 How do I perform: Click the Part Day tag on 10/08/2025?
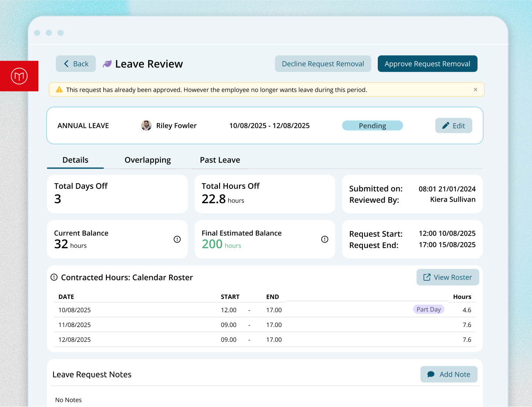pyautogui.click(x=428, y=309)
